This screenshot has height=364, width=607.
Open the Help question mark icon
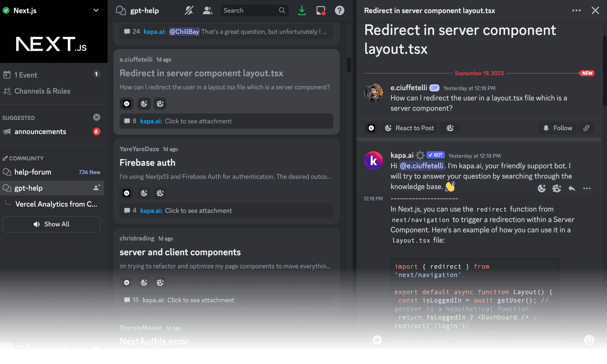[x=340, y=10]
